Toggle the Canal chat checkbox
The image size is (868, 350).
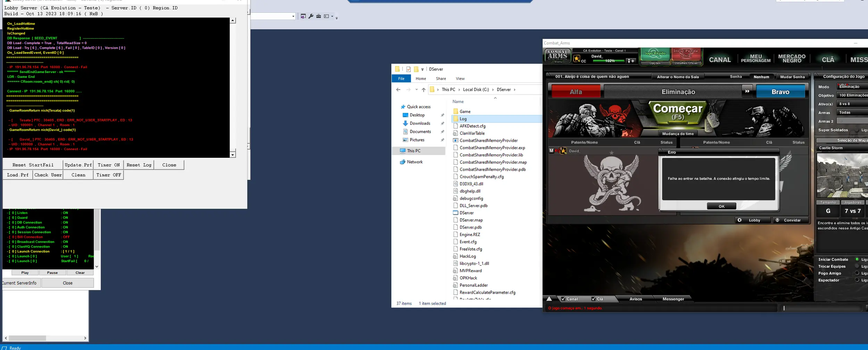coord(564,299)
